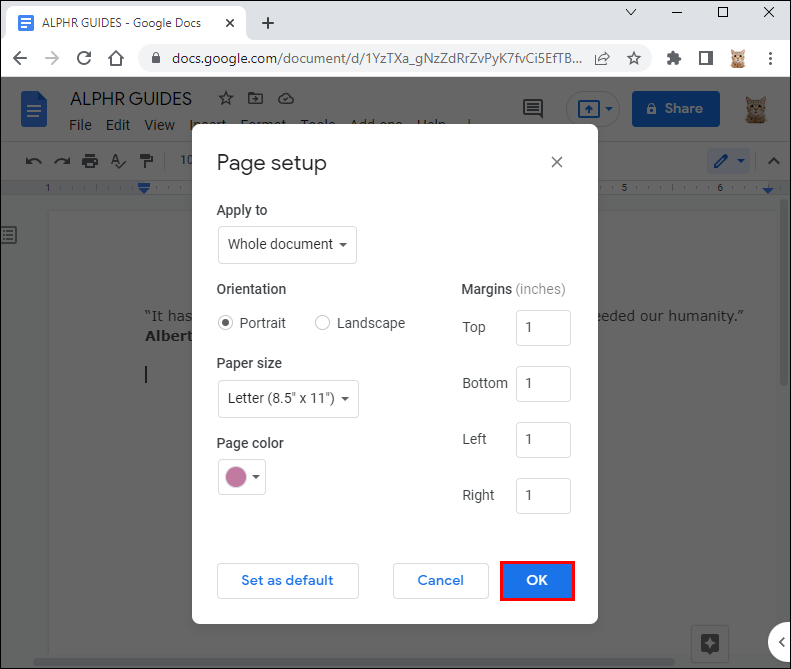This screenshot has height=669, width=791.
Task: Click the move to folder icon
Action: coord(256,98)
